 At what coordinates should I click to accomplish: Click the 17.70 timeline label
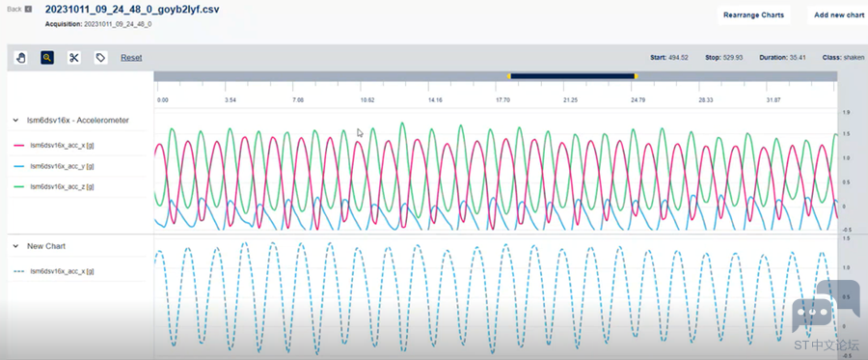502,100
